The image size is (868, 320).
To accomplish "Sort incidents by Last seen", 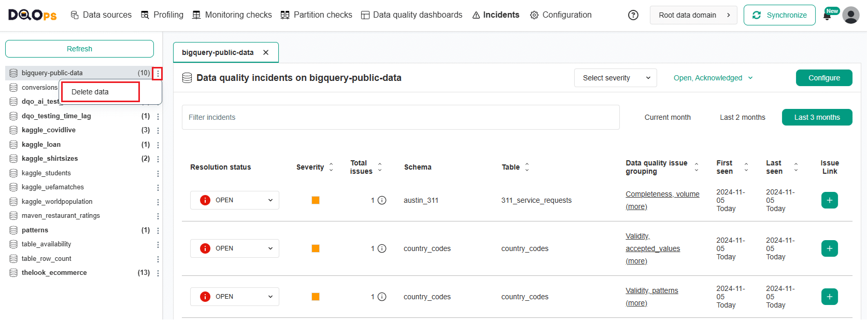I will (x=796, y=167).
